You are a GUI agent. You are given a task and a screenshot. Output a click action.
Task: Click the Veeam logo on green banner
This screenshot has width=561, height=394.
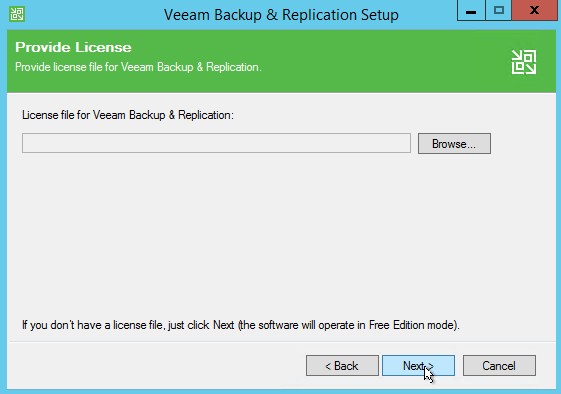[524, 62]
